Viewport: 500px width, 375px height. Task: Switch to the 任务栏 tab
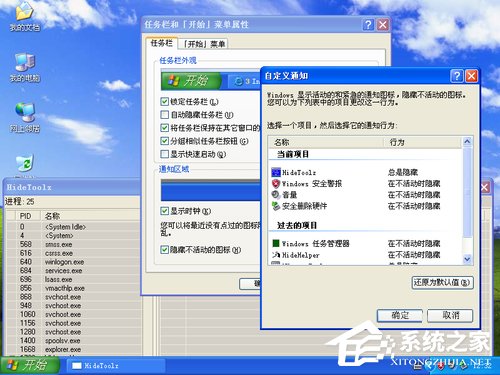[162, 43]
